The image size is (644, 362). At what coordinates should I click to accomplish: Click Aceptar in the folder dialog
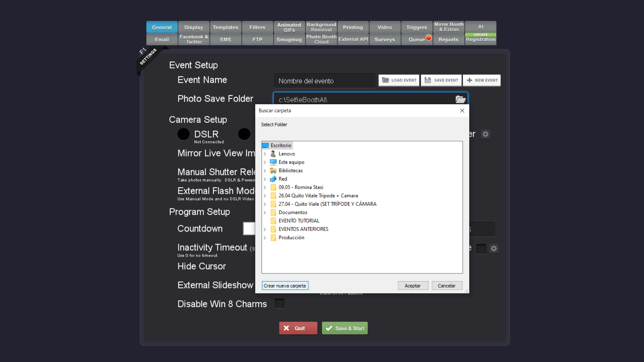(x=413, y=286)
